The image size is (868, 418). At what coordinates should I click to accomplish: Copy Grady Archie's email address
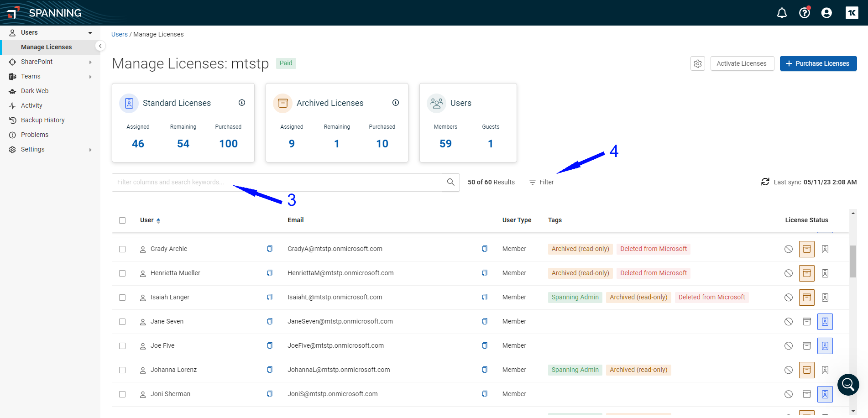[485, 249]
